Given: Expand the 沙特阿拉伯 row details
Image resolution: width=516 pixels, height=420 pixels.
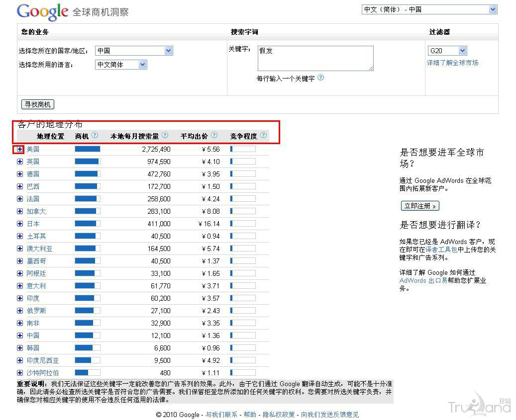Looking at the screenshot, I should click(x=19, y=373).
